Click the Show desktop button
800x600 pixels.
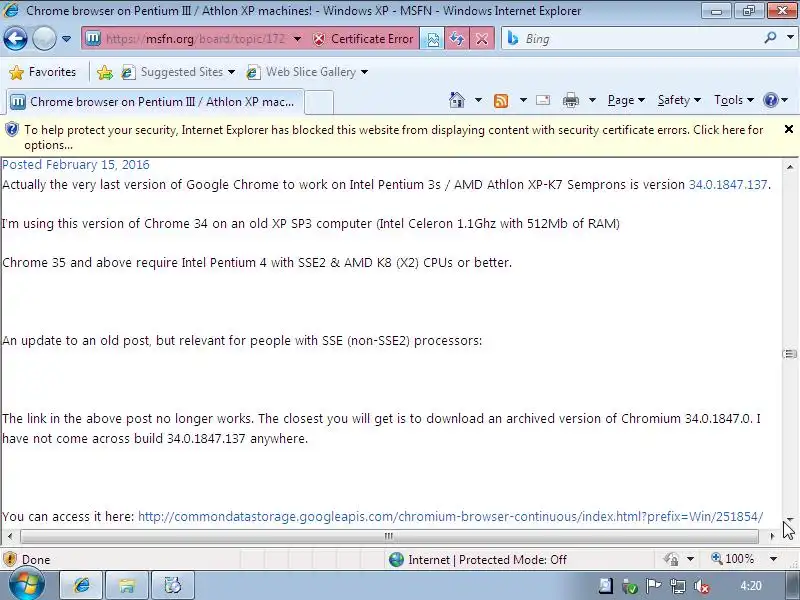coord(790,586)
